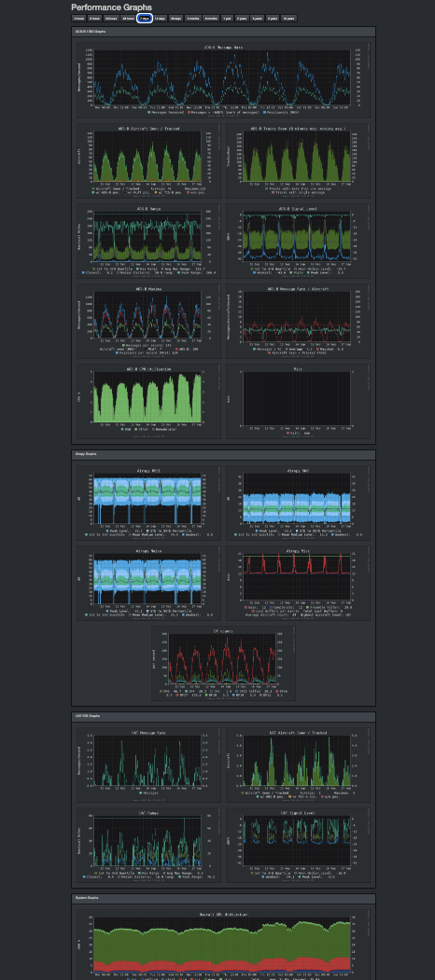Open the UAT Aircraft Seen / Tracked graph
The image size is (435, 980).
pos(298,765)
